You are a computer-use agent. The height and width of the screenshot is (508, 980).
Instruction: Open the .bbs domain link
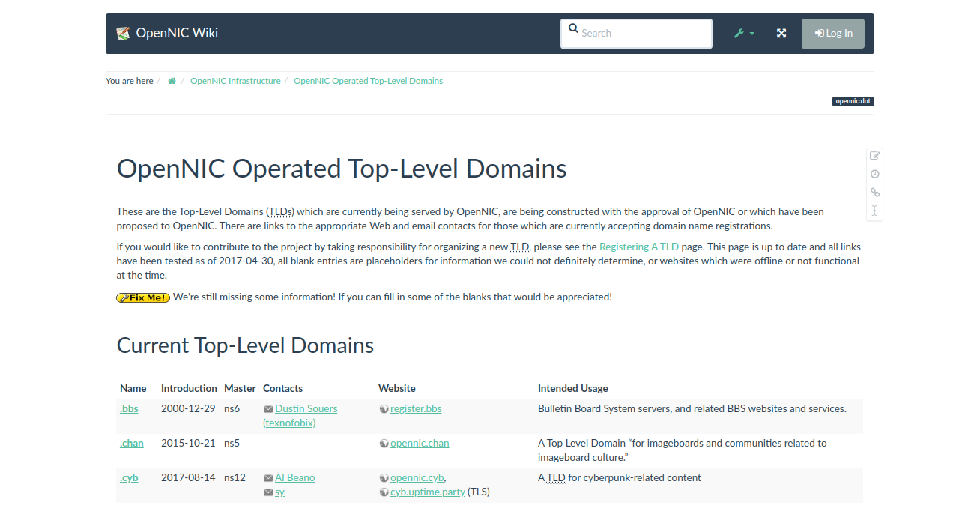pos(129,408)
